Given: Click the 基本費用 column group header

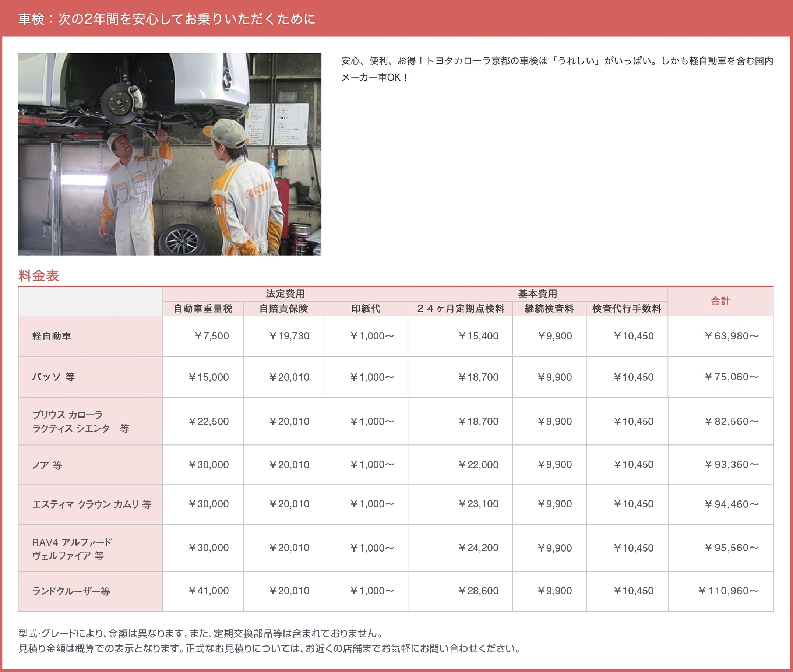Looking at the screenshot, I should click(537, 294).
